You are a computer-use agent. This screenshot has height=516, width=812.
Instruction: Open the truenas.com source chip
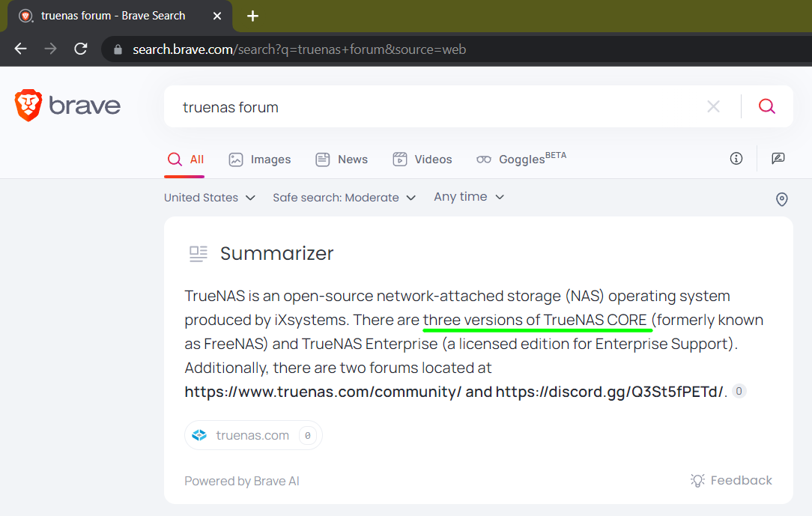point(253,435)
